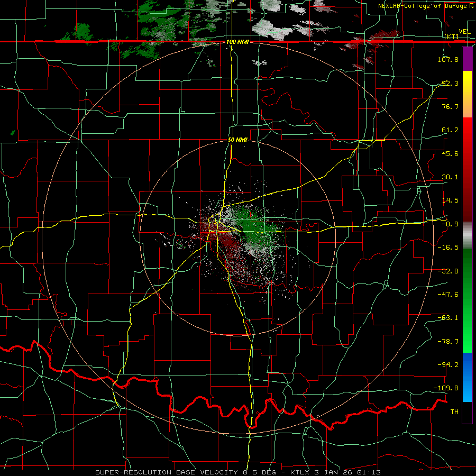Image resolution: width=476 pixels, height=476 pixels.
Task: Click the 14.5 legend value
Action: point(450,200)
